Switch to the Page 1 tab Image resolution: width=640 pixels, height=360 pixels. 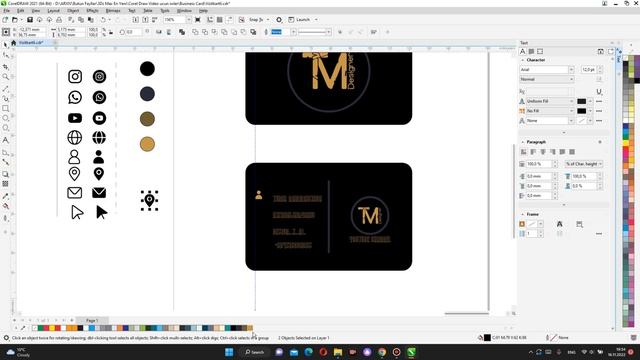pos(92,320)
